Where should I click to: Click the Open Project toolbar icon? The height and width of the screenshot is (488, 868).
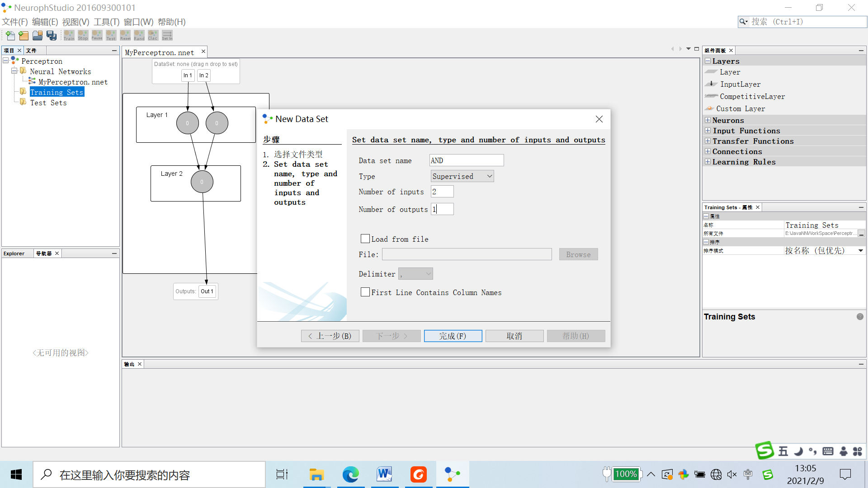click(x=38, y=35)
